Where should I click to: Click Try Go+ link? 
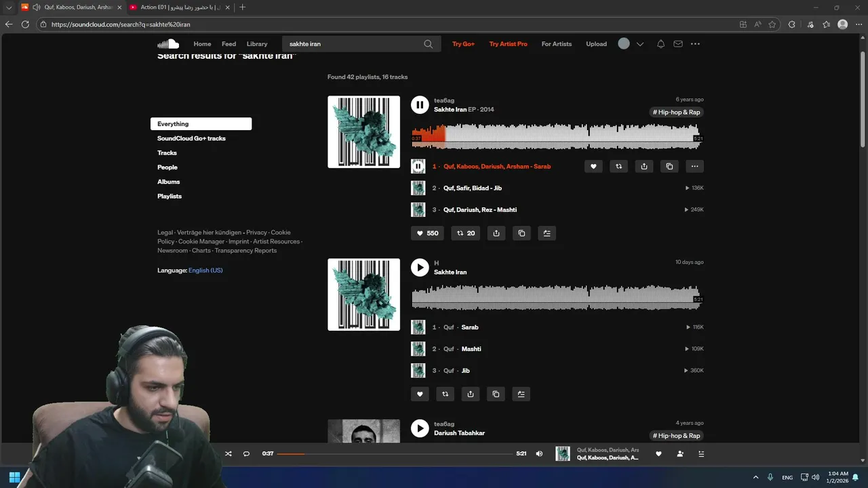point(464,44)
